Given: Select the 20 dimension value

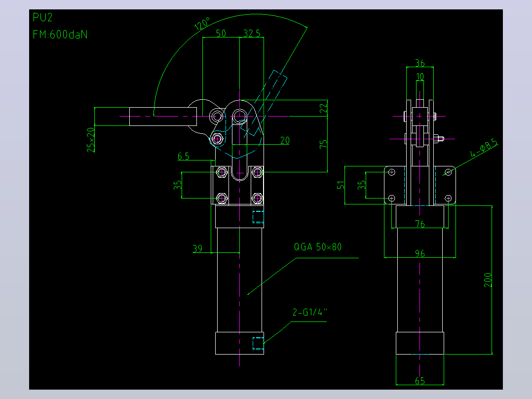Looking at the screenshot, I should pos(285,140).
